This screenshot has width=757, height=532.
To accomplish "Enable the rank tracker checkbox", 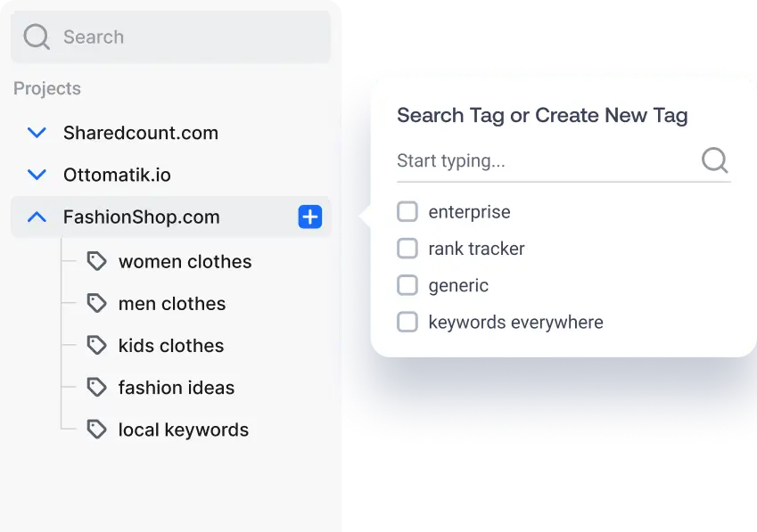I will (407, 248).
